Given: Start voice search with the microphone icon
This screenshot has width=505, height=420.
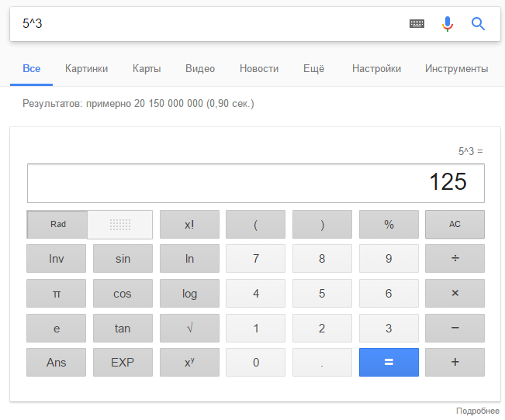Looking at the screenshot, I should pyautogui.click(x=448, y=24).
